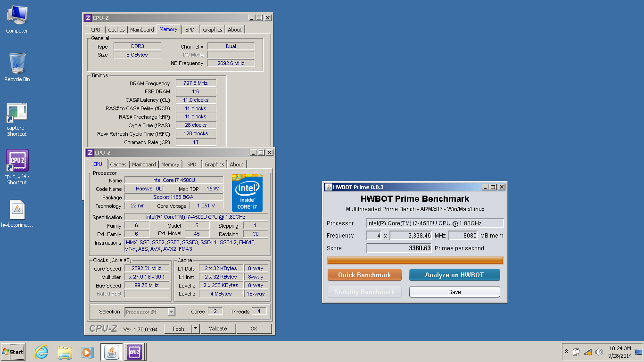
Task: Select SPD tab in back Memory window
Action: (190, 30)
